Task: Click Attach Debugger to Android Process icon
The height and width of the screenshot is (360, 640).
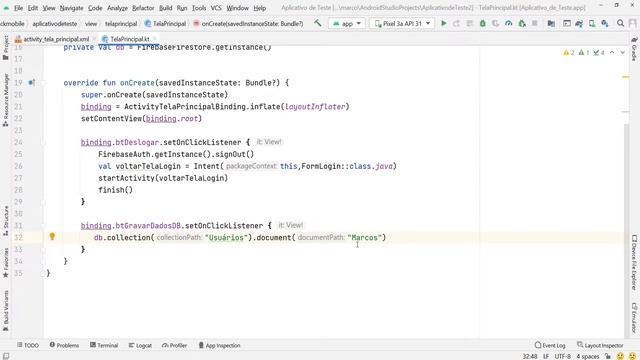Action: 522,24
